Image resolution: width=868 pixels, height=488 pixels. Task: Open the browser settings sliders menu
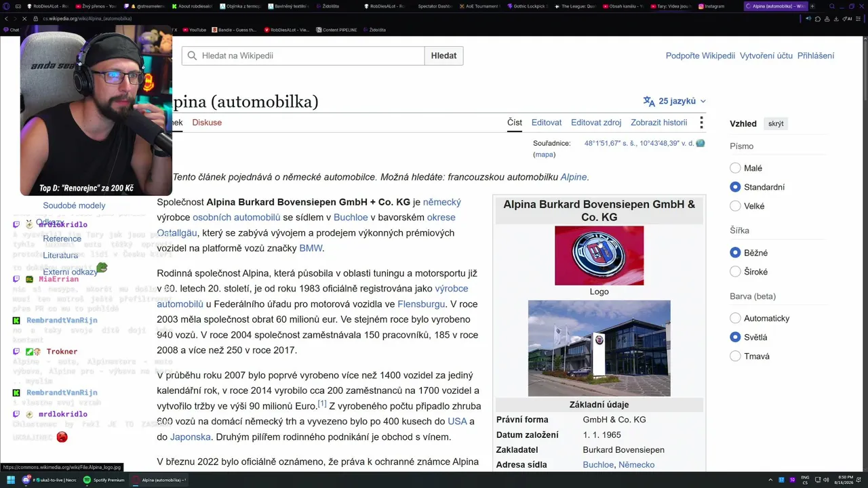click(x=860, y=18)
